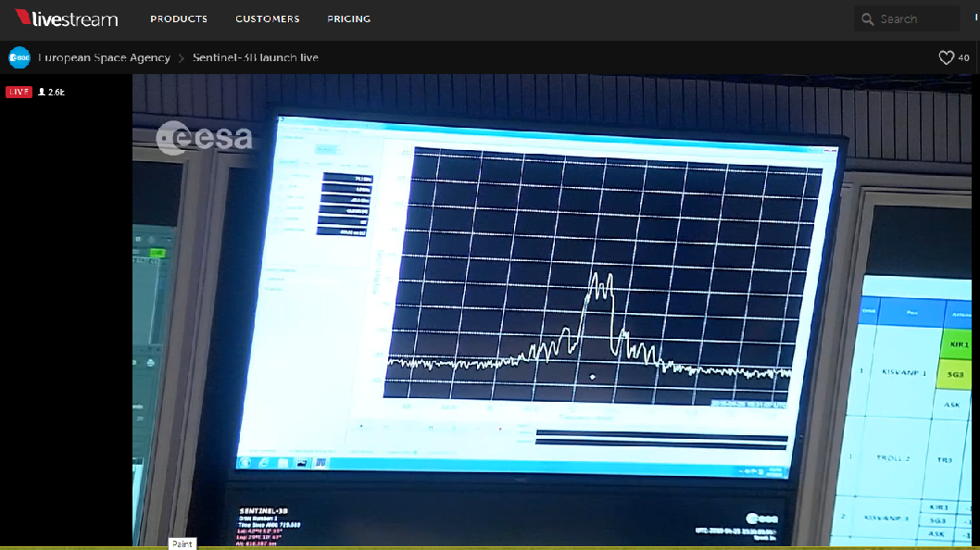Click the Livestream logo
Viewport: 980px width, 550px height.
pyautogui.click(x=67, y=19)
